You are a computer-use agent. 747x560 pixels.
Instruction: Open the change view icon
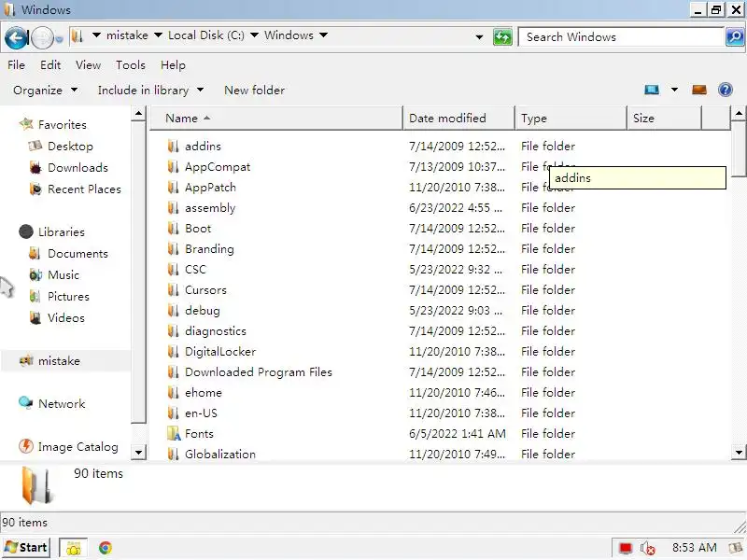click(x=652, y=90)
